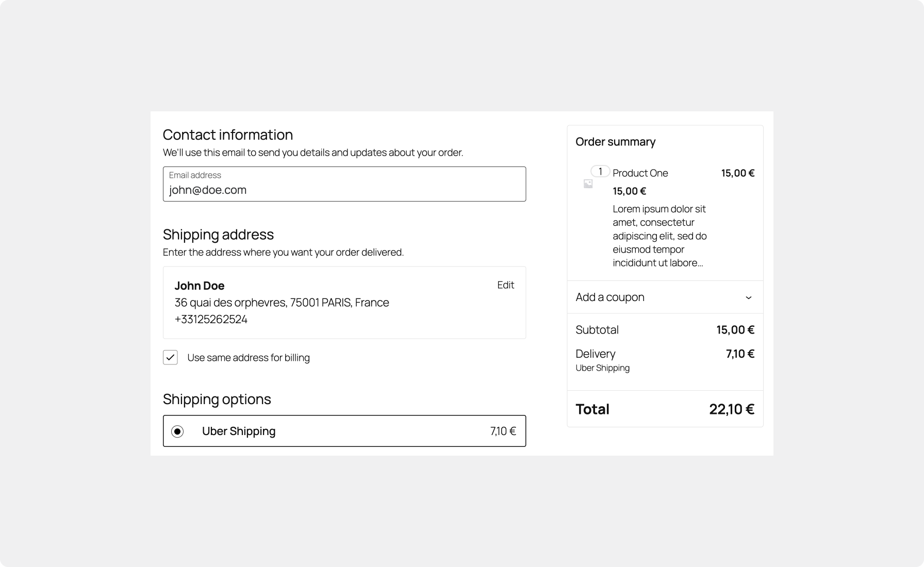Click the Total amount 22,10 €
This screenshot has width=924, height=567.
pyautogui.click(x=732, y=409)
